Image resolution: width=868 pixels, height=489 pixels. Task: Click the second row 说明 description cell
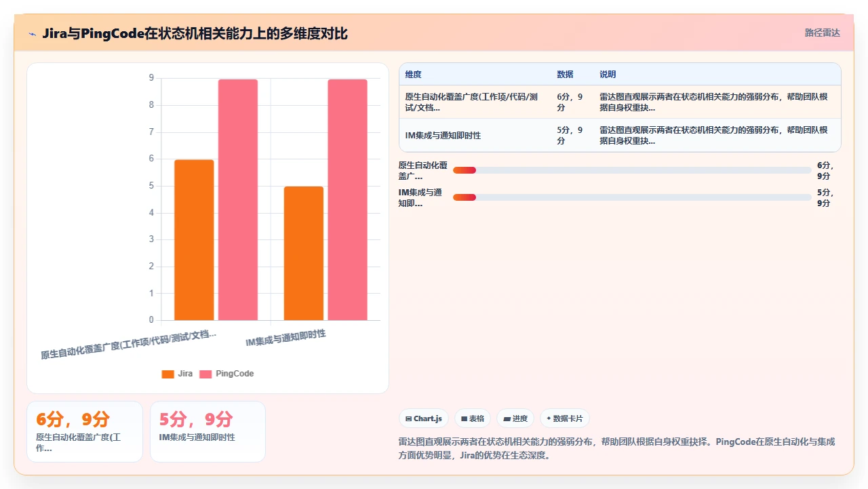(x=716, y=136)
